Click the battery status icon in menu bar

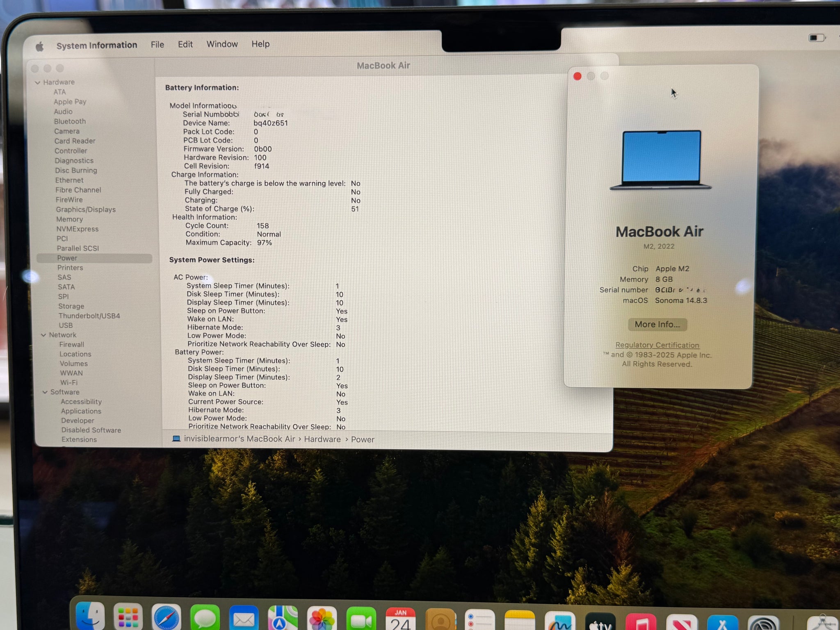(816, 38)
